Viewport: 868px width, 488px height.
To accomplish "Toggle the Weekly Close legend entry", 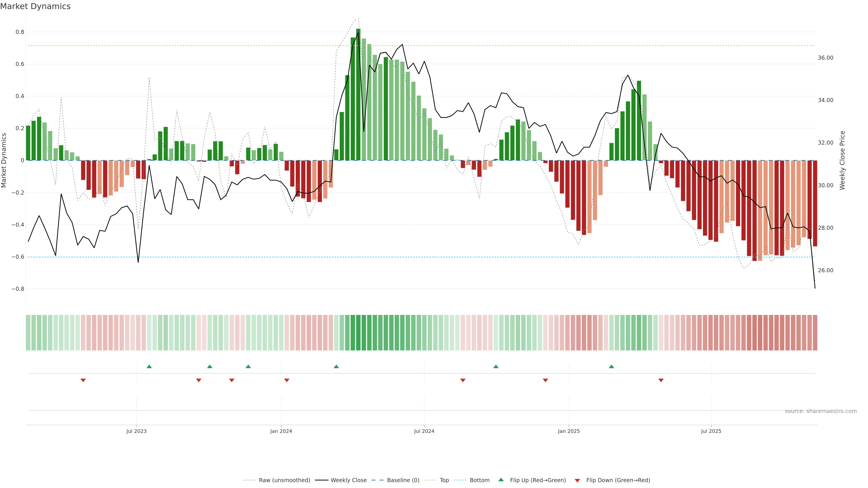I will [x=348, y=480].
